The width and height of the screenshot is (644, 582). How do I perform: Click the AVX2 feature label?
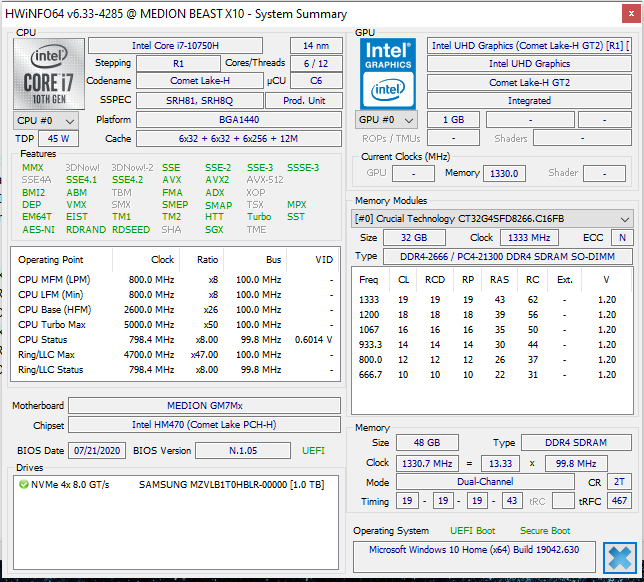point(217,179)
